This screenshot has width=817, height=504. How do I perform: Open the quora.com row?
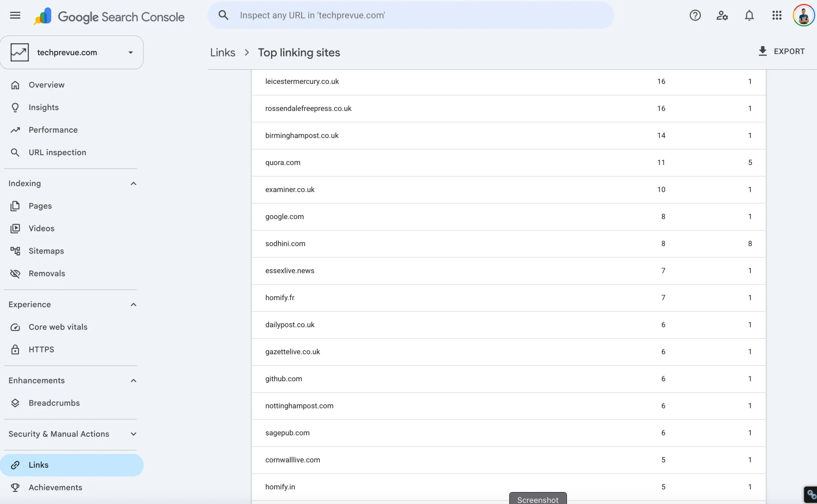[508, 163]
